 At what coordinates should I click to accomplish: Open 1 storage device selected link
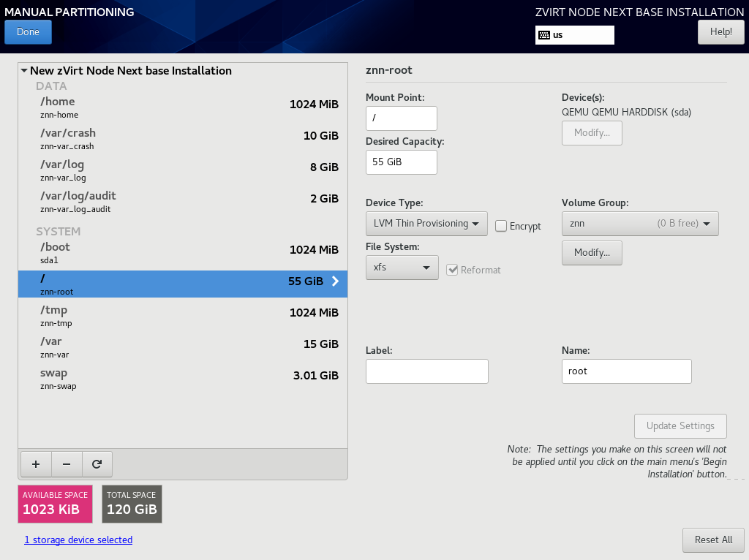pos(78,540)
